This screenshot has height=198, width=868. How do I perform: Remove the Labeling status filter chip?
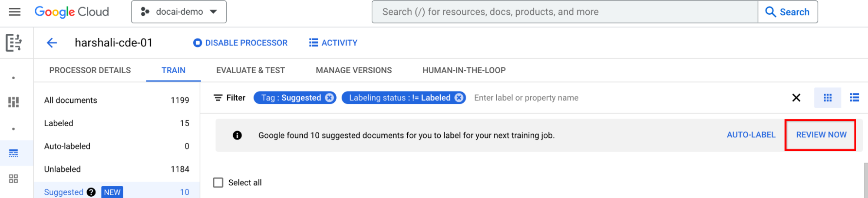coord(459,98)
